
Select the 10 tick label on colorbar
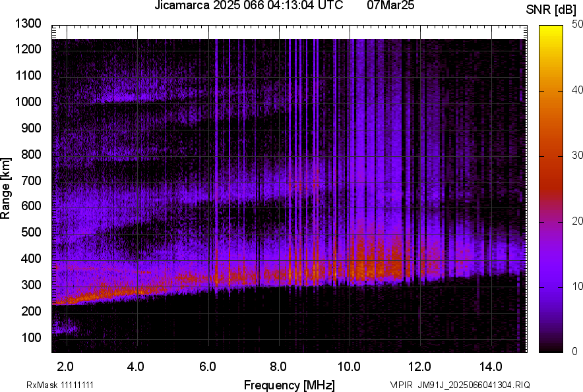tap(577, 286)
